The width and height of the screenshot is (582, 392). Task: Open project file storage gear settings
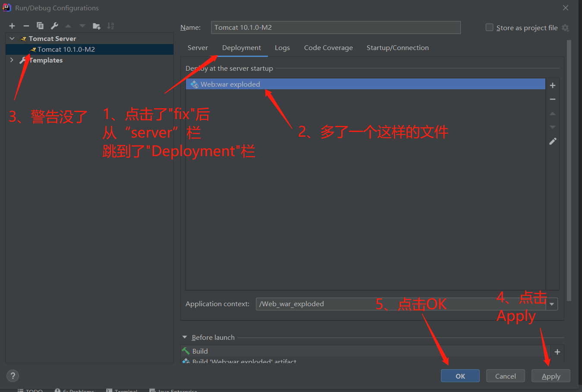[565, 28]
